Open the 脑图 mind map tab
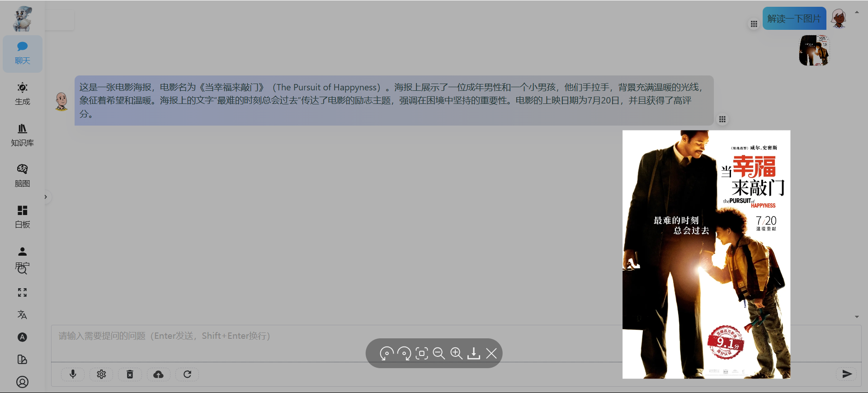The width and height of the screenshot is (868, 393). coord(23,176)
